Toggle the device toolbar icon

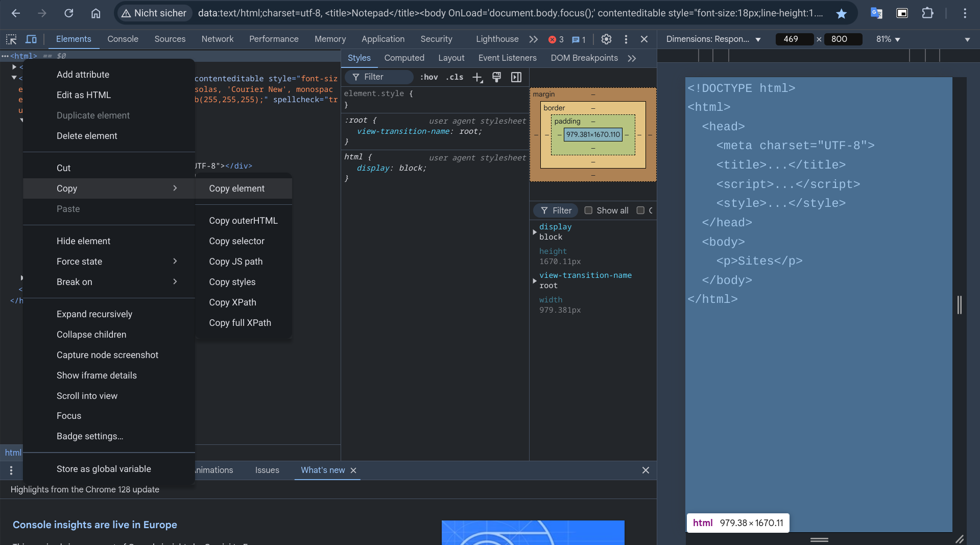click(x=31, y=39)
